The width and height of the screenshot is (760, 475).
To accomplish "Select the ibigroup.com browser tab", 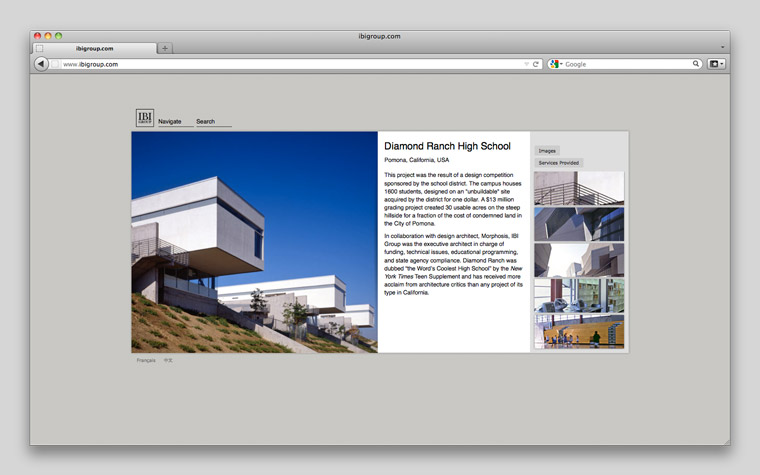I will click(x=95, y=48).
